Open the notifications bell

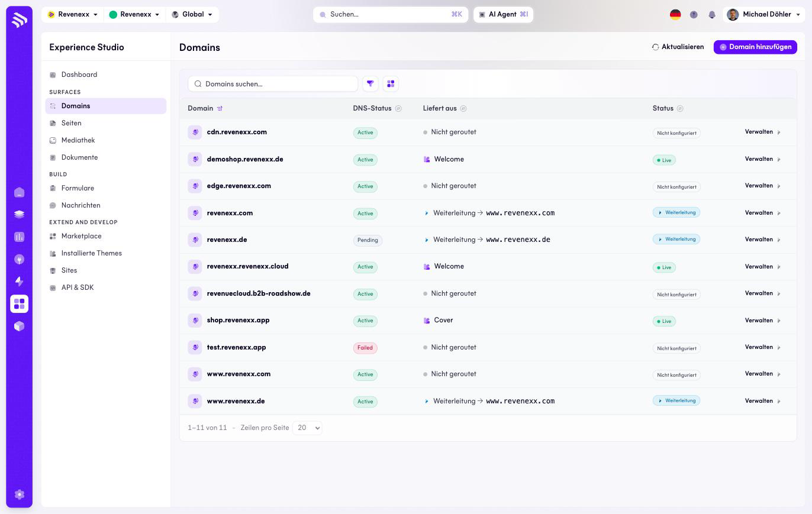[712, 15]
